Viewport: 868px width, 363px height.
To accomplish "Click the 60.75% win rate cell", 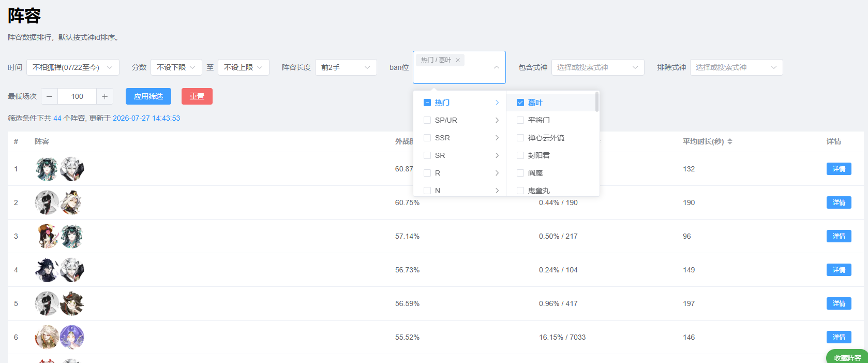I will point(407,202).
